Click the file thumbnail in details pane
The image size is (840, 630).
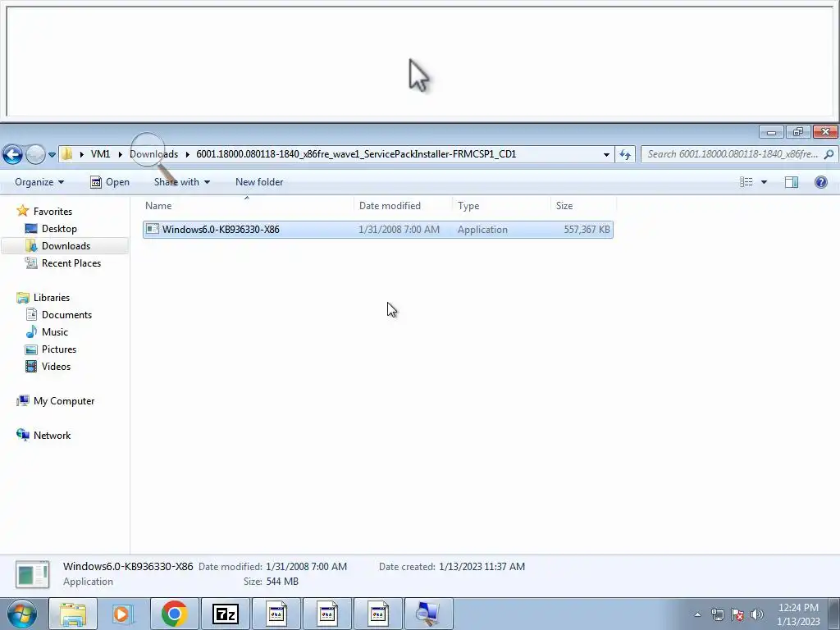coord(33,575)
